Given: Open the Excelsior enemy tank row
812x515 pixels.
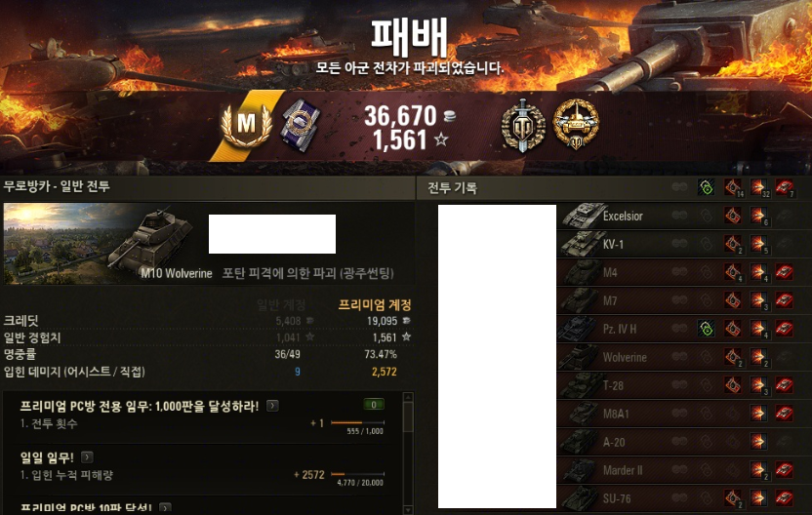Looking at the screenshot, I should click(x=684, y=216).
